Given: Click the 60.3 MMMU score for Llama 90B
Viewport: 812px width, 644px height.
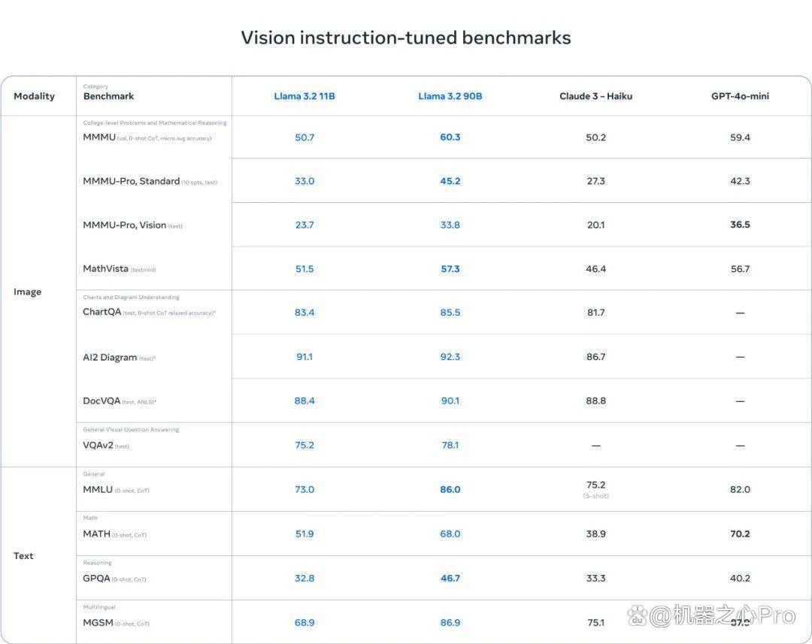Looking at the screenshot, I should point(450,138).
